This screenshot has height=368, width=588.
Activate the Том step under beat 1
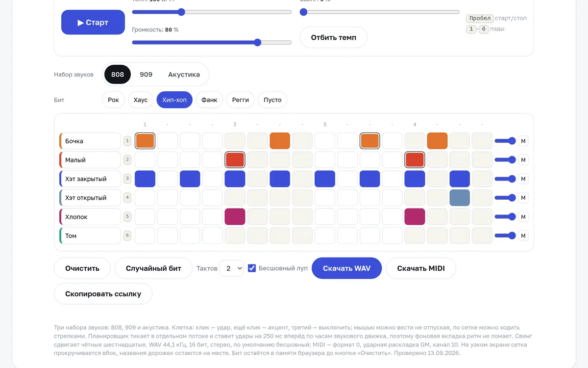pos(145,236)
